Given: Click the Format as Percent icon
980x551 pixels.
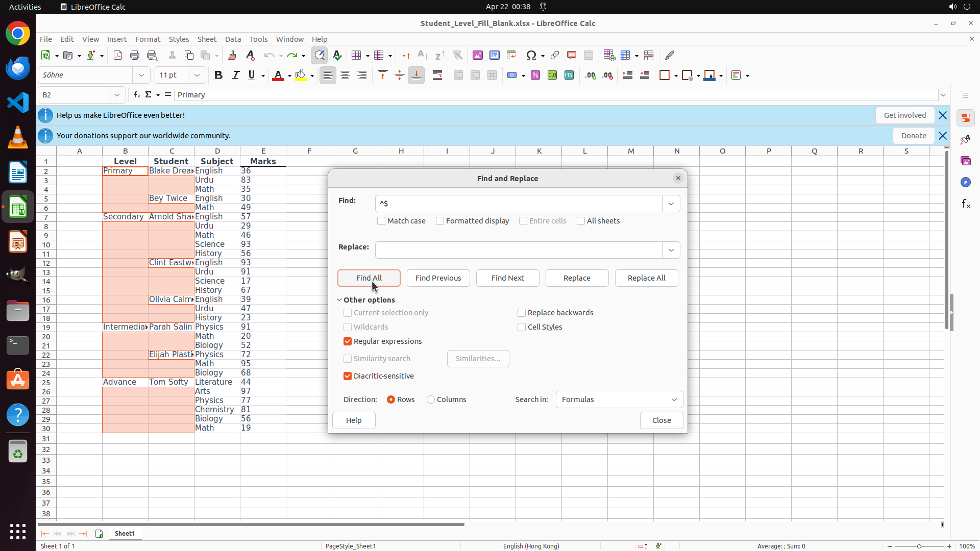Looking at the screenshot, I should (535, 76).
